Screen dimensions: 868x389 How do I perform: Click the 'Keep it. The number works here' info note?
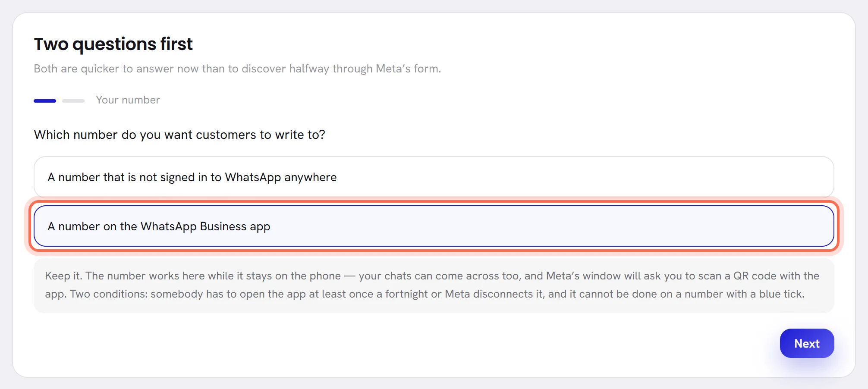click(434, 285)
